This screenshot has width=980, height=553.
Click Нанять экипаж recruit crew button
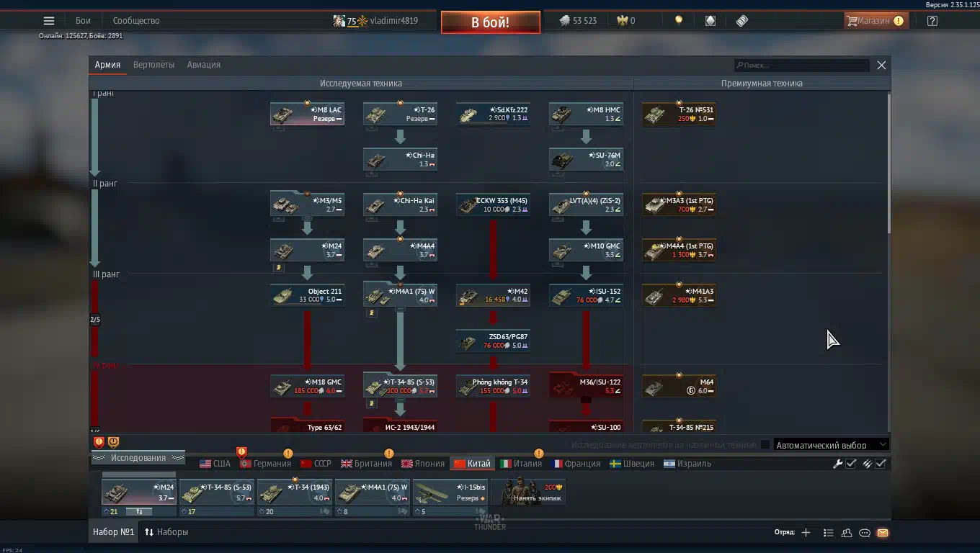coord(528,493)
